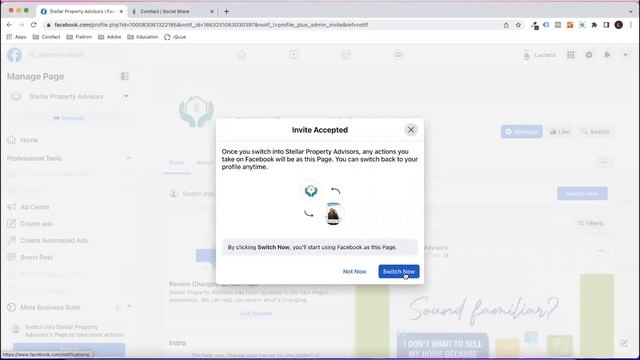This screenshot has width=640, height=360.
Task: Close the Invite Accepted dialog
Action: [x=411, y=130]
